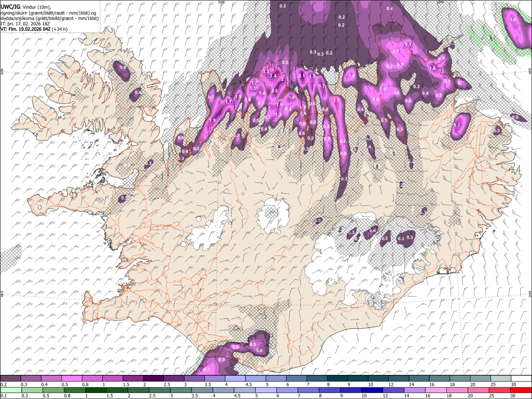Pick periwinkle snow swatch between 4 and 4.5
Viewport: 532px width, 399px height.
pos(235,378)
